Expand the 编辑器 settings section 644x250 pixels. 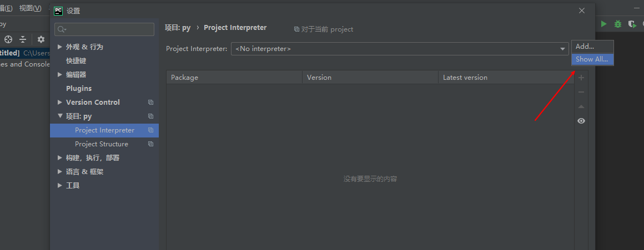click(x=60, y=75)
